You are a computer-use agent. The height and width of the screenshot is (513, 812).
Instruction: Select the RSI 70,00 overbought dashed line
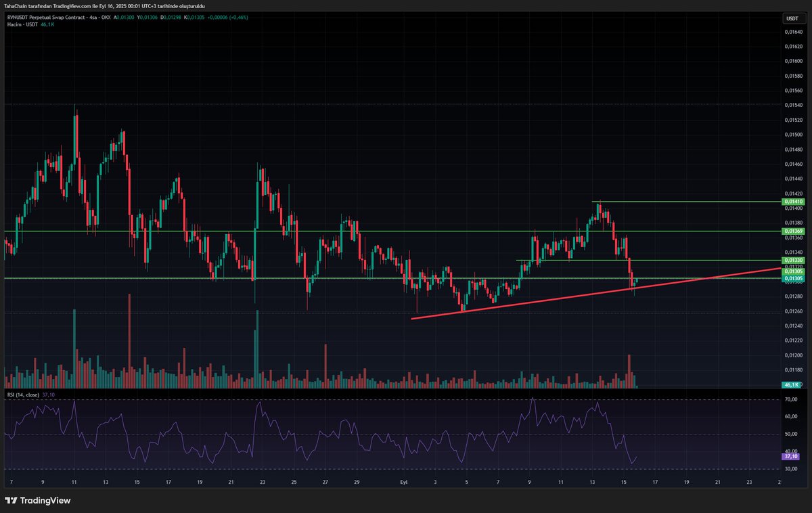(x=406, y=400)
